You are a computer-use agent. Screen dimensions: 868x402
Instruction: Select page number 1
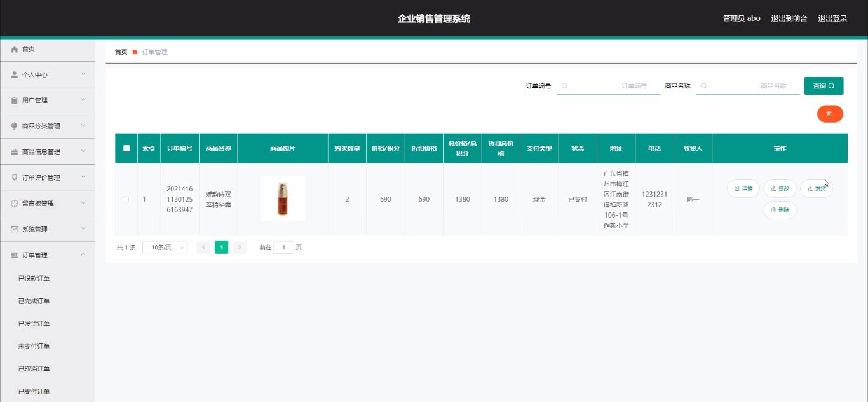tap(221, 247)
